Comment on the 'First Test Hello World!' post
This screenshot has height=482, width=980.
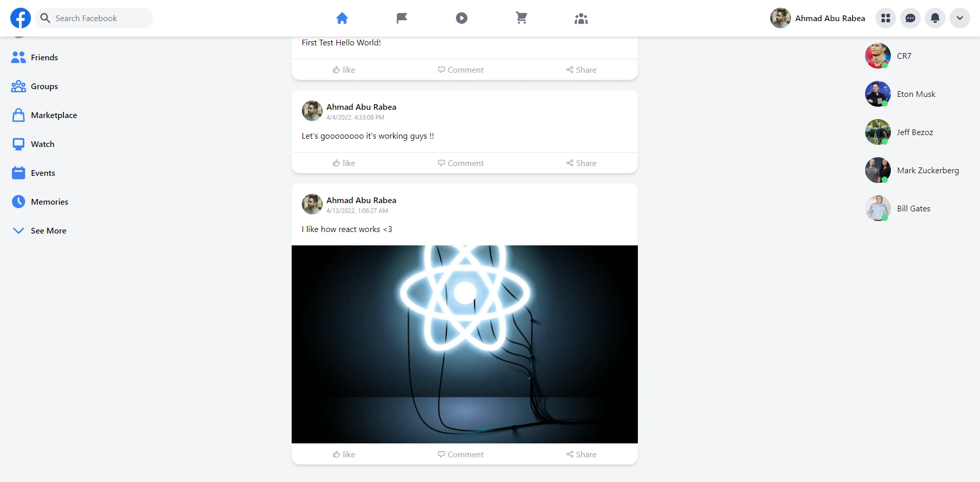click(461, 70)
